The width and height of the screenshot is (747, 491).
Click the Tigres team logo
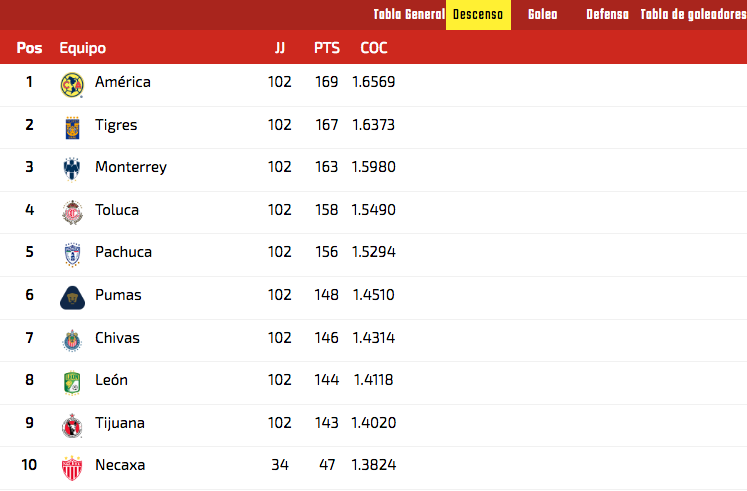72,128
